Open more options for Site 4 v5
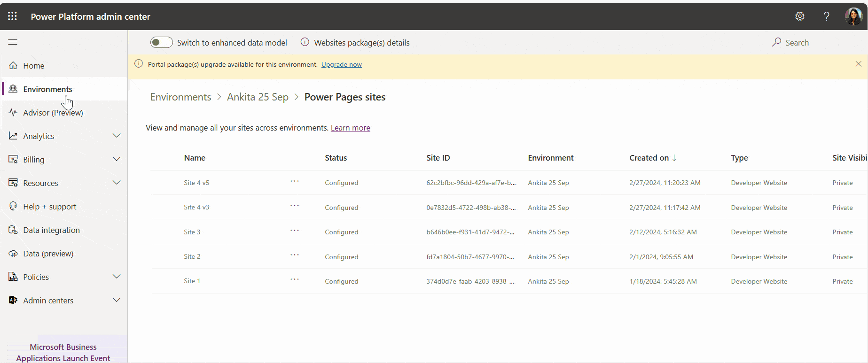 click(295, 181)
